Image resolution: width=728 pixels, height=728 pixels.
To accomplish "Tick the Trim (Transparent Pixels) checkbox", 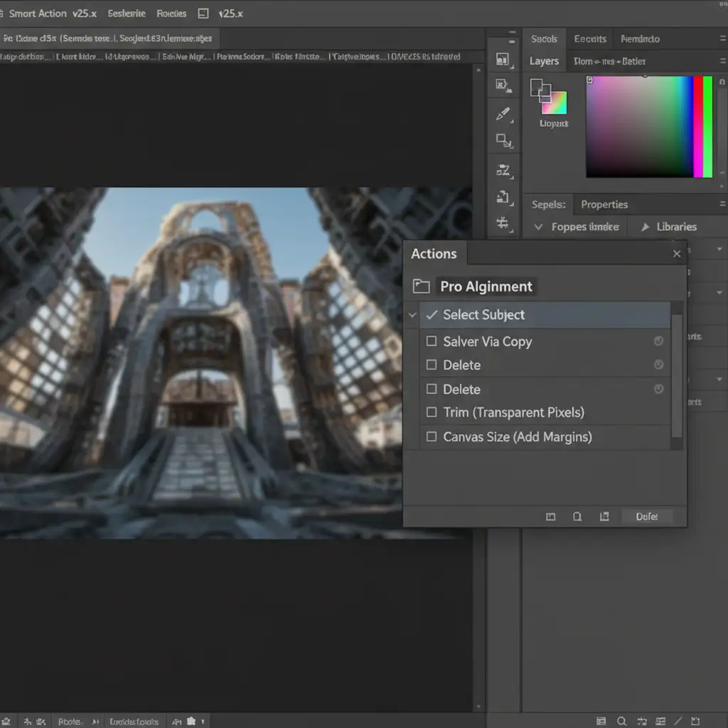I will coord(431,412).
